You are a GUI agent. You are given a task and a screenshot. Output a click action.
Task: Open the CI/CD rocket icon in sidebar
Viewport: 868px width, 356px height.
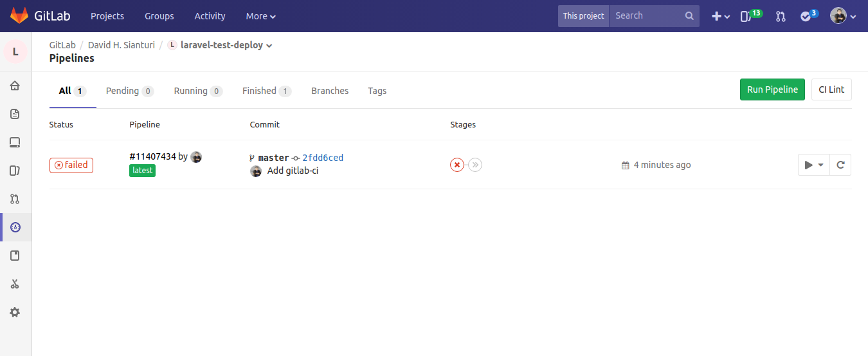(x=15, y=227)
